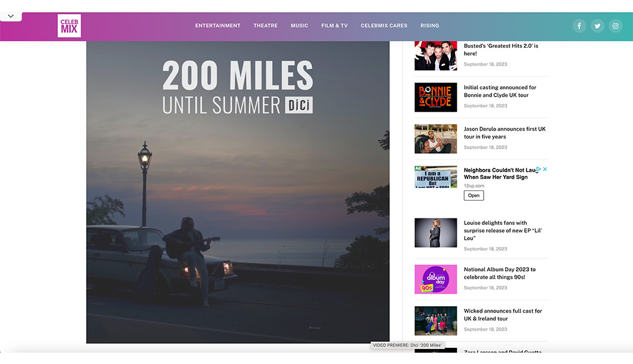Click the Wicked cast thumbnail
This screenshot has width=633, height=364.
(435, 321)
